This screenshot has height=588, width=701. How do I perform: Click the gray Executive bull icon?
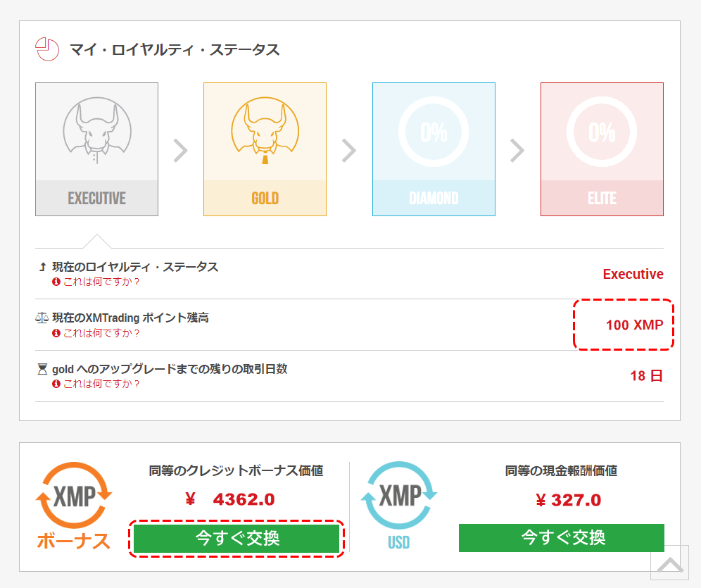[x=97, y=130]
